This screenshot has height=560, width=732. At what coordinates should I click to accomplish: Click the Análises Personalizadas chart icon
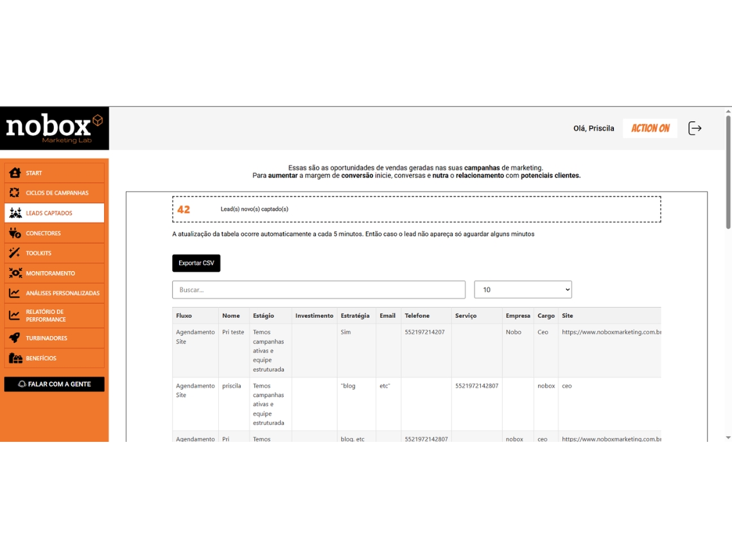[15, 293]
